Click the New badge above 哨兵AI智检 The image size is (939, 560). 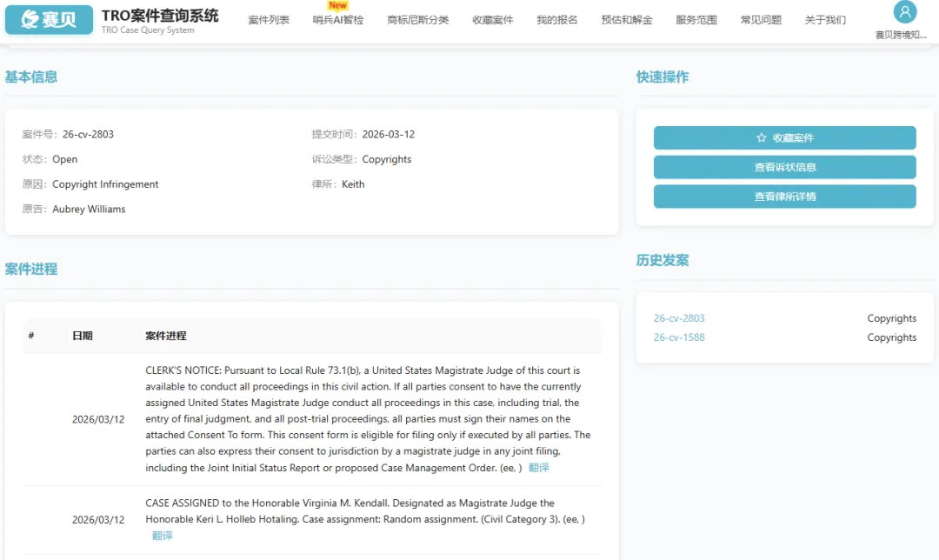(337, 5)
